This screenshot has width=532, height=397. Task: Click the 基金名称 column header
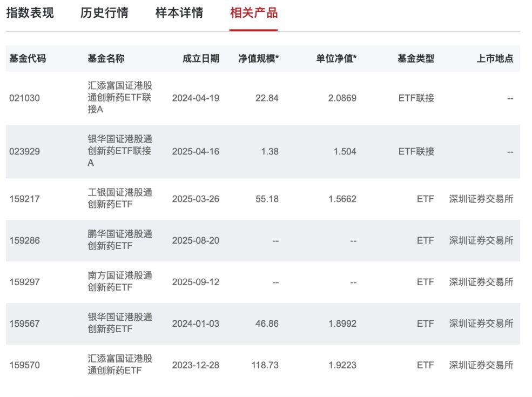pos(106,58)
